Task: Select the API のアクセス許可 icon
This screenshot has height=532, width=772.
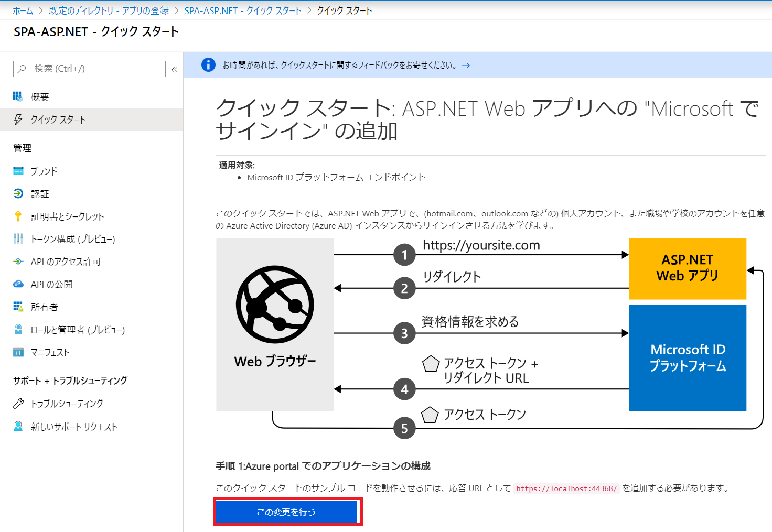Action: 17,261
